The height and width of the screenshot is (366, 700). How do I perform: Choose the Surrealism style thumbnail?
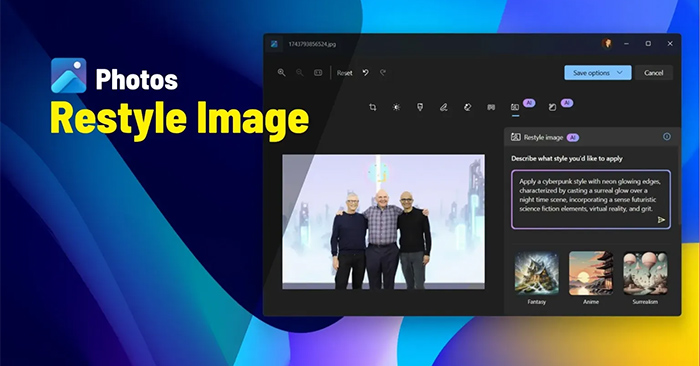coord(645,273)
